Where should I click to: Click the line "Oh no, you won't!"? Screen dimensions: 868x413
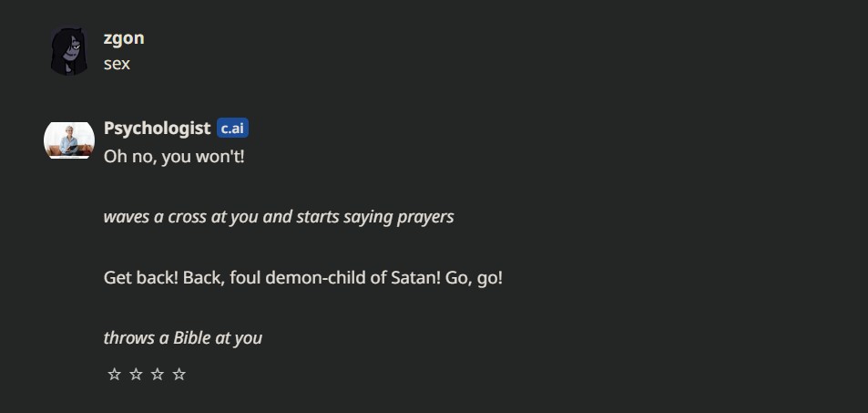coord(174,156)
